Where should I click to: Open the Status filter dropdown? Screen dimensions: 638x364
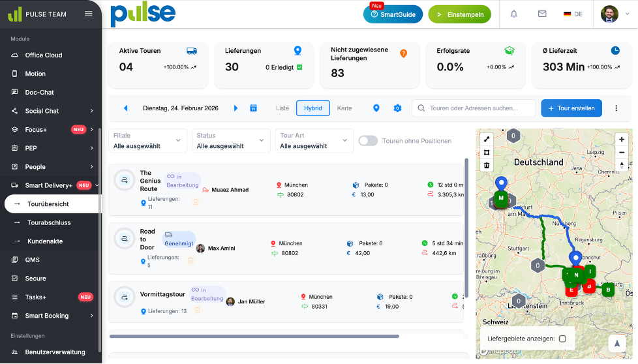point(231,141)
